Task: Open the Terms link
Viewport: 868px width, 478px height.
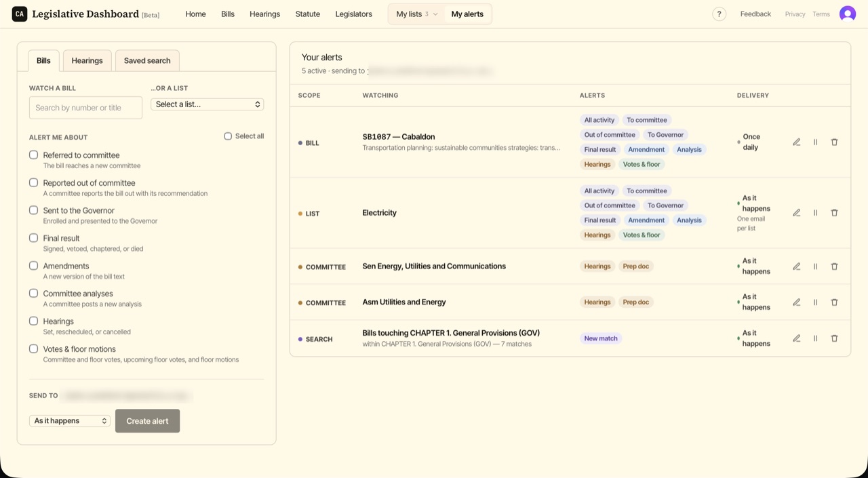Action: point(821,14)
